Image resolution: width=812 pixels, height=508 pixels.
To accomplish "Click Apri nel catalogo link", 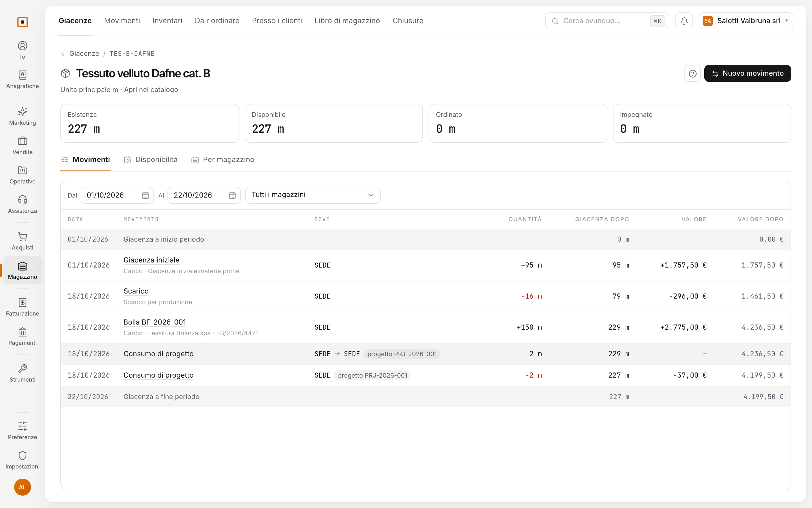I will (x=151, y=90).
